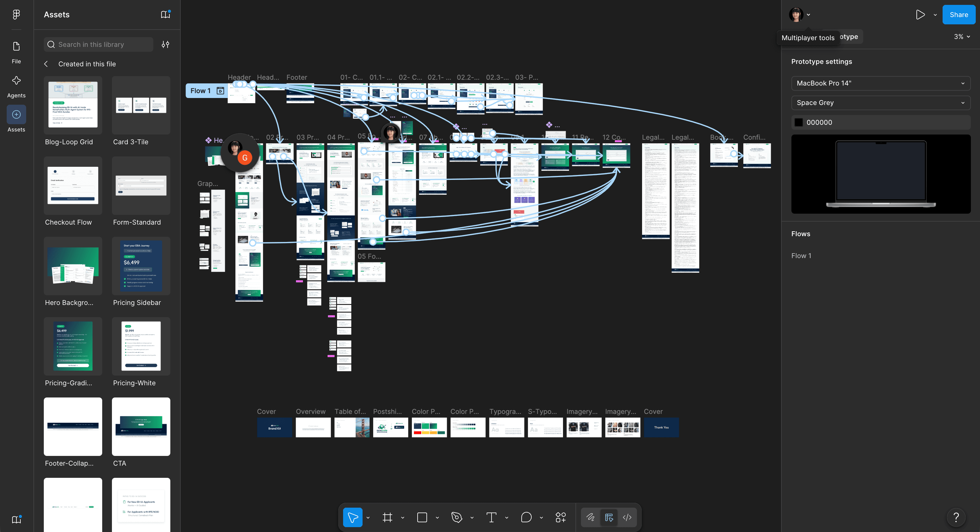This screenshot has height=532, width=980.
Task: Click the Share button
Action: 959,15
